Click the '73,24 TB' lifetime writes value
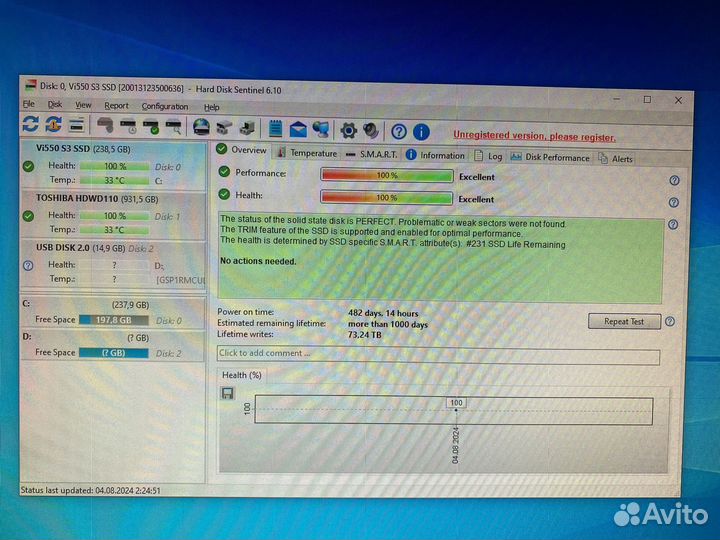Image resolution: width=720 pixels, height=540 pixels. coord(365,335)
